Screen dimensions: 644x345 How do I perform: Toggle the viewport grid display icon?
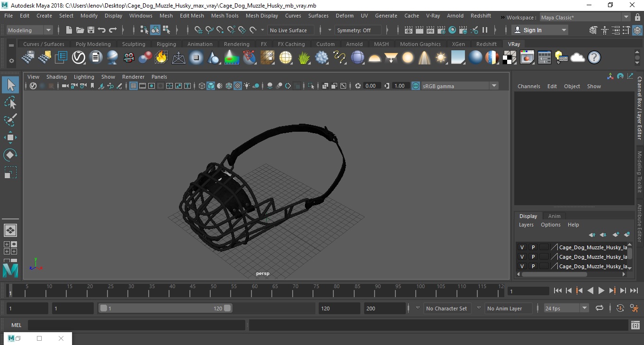click(134, 86)
